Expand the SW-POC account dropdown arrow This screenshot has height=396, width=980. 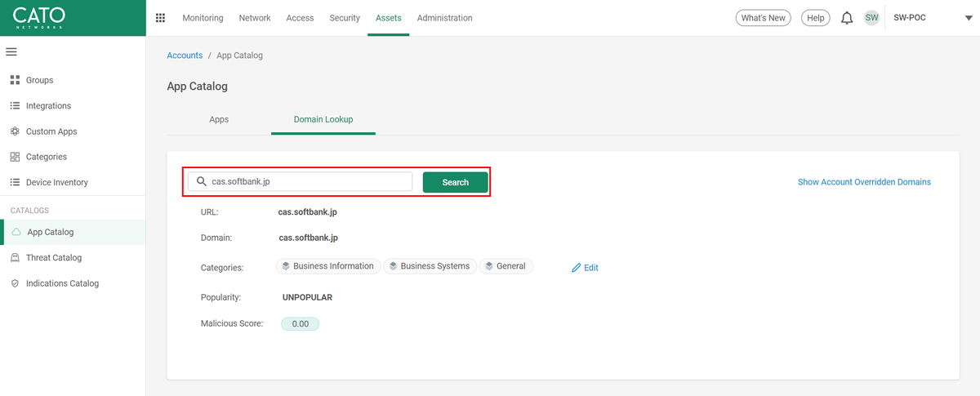(968, 18)
